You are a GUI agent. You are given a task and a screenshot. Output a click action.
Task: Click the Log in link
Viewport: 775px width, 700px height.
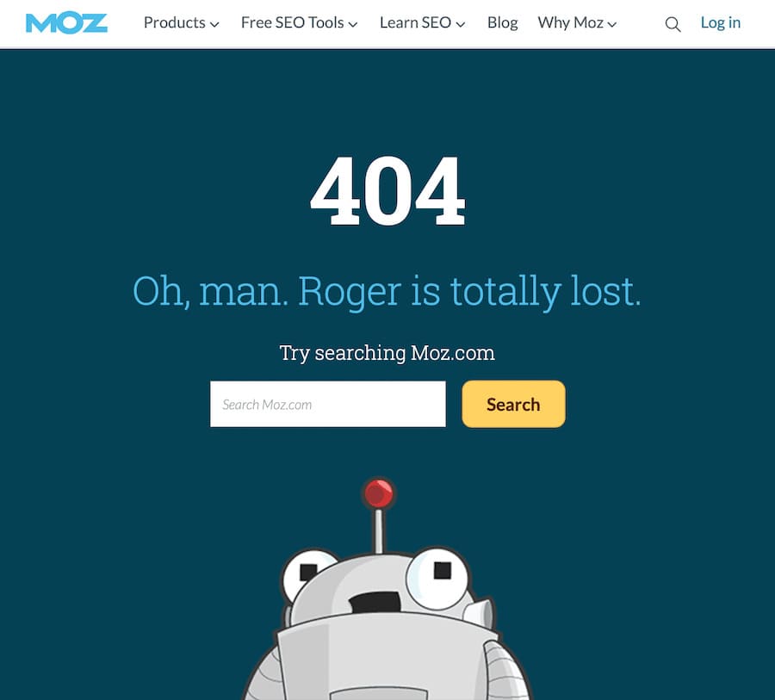click(x=720, y=22)
